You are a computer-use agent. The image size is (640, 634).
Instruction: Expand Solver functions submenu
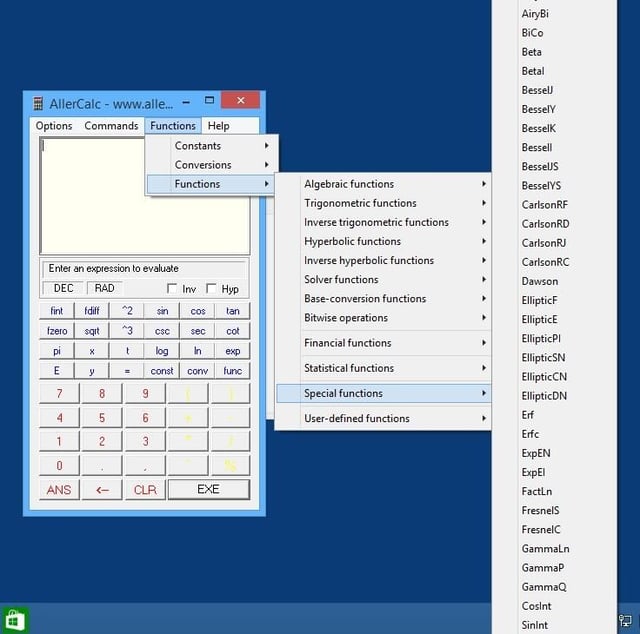click(x=383, y=280)
